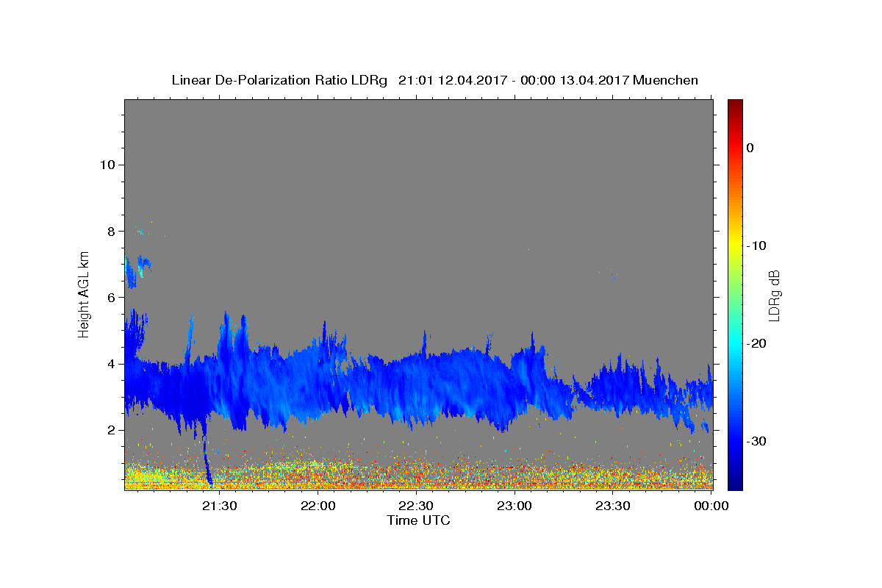Click the 21:30 time axis label
The height and width of the screenshot is (588, 882).
point(220,506)
